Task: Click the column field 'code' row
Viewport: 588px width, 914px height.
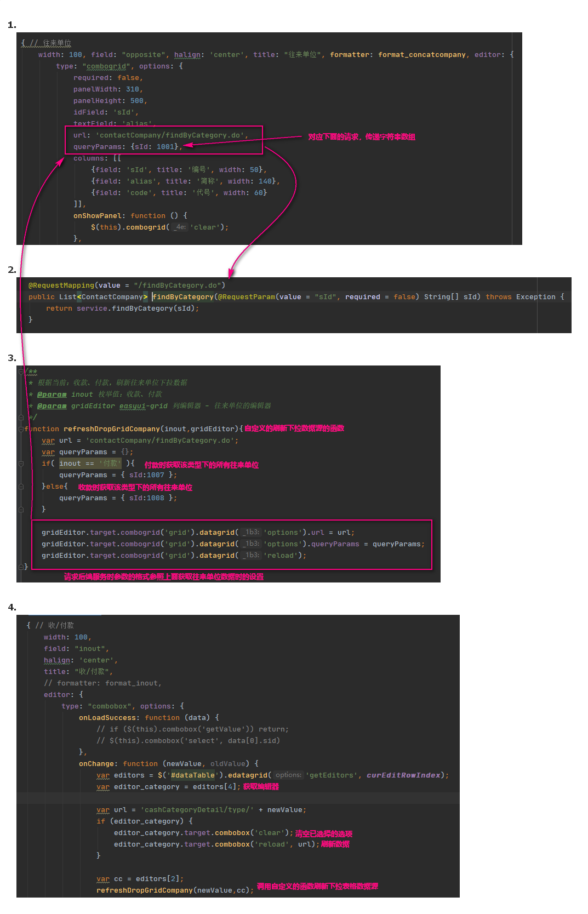Action: 179,192
